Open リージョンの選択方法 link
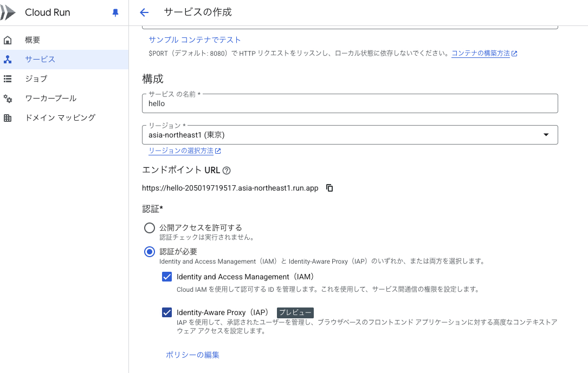 (181, 150)
